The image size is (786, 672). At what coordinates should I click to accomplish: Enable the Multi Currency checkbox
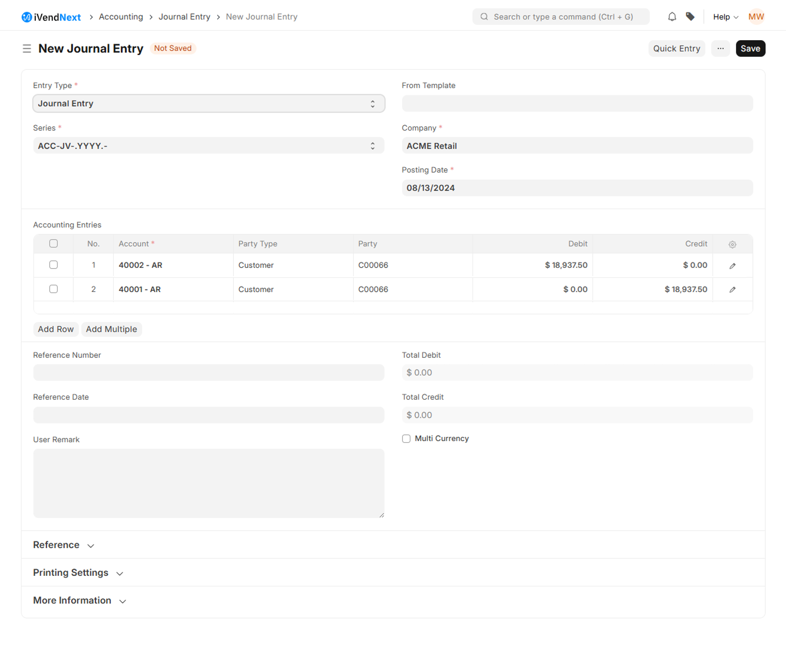406,439
